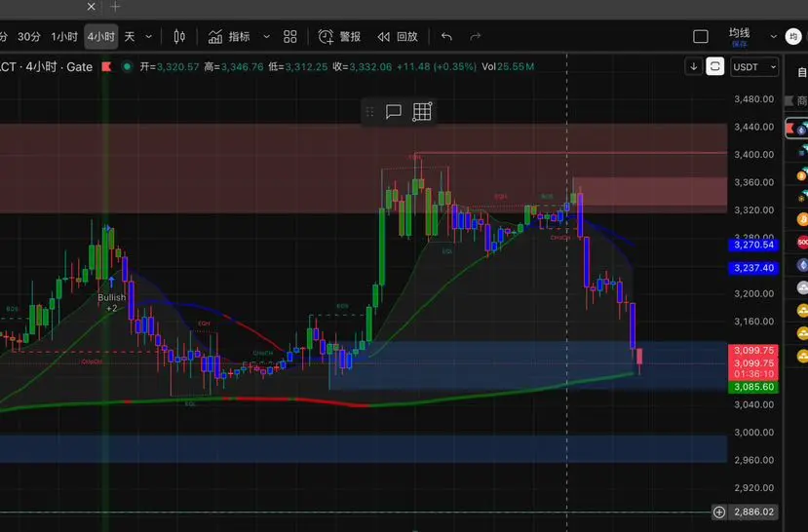The height and width of the screenshot is (532, 808).
Task: Click the 高=3,346.76 high value
Action: click(x=234, y=66)
